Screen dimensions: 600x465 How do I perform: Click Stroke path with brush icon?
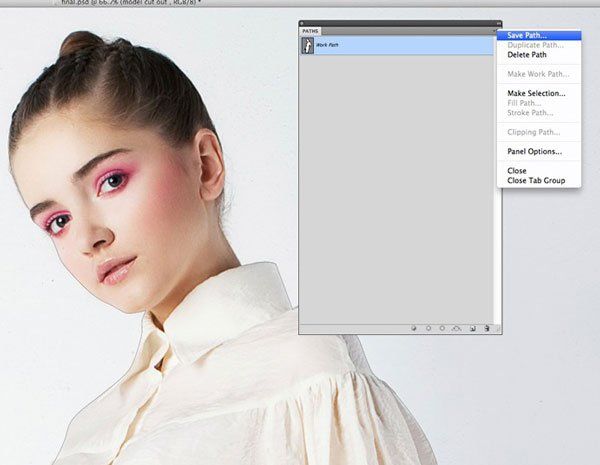[428, 328]
